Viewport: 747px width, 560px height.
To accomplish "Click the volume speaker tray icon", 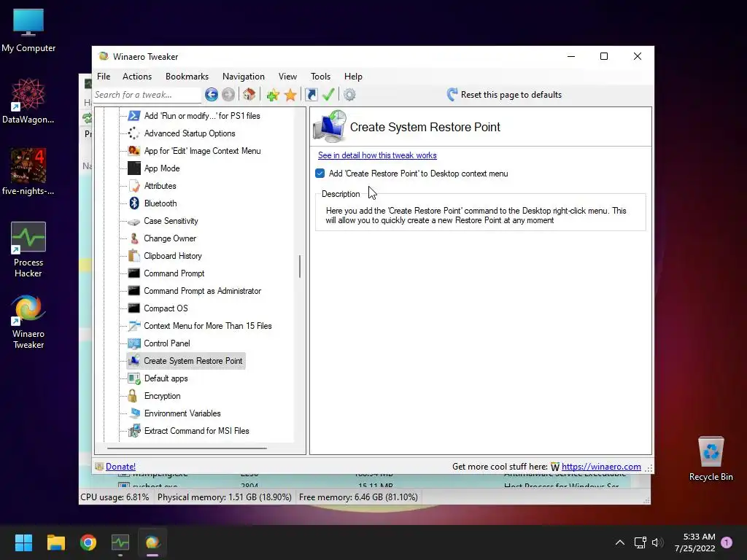I will click(657, 542).
